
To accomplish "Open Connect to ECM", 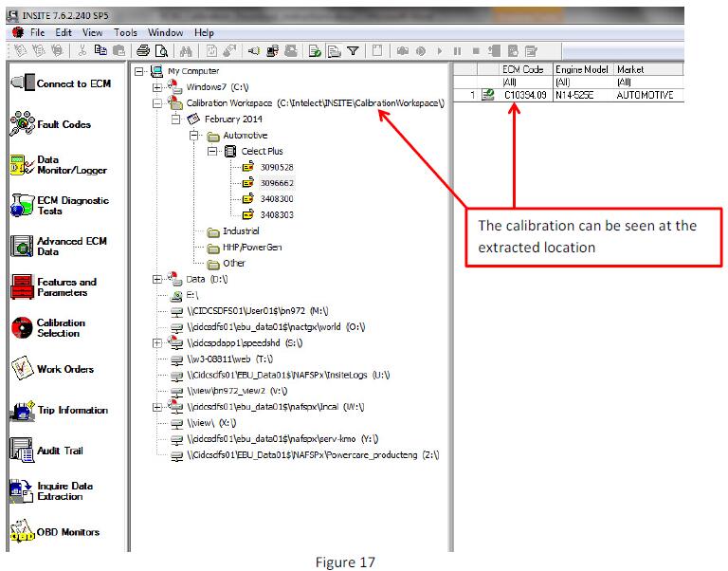I will [61, 83].
